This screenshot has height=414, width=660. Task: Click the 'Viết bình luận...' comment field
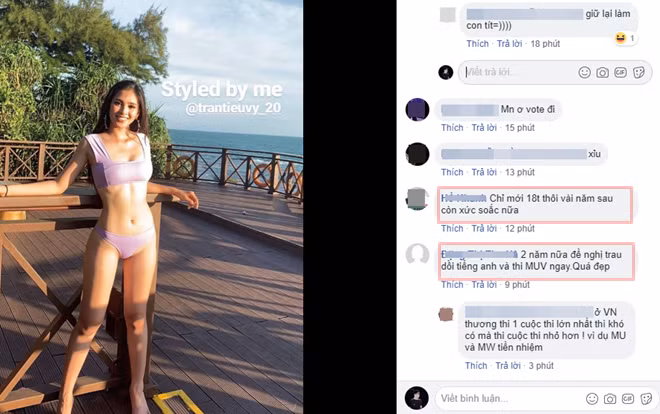509,398
